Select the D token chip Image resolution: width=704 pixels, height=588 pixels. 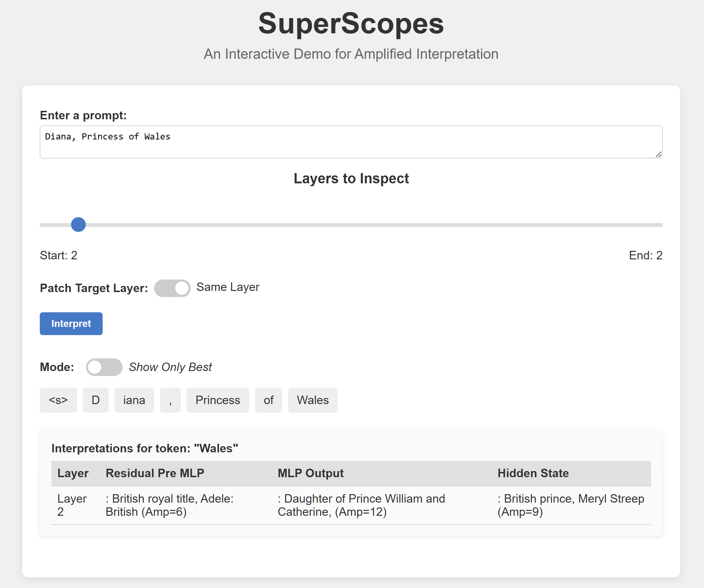click(96, 400)
